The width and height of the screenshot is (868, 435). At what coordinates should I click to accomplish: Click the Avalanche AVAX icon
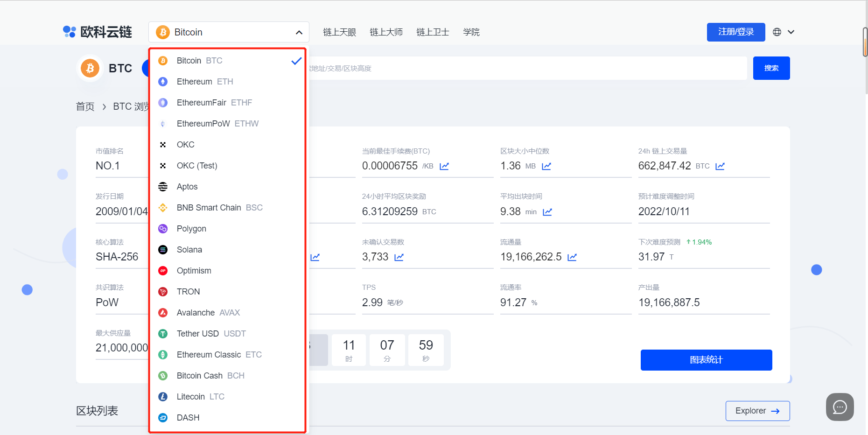tap(163, 313)
